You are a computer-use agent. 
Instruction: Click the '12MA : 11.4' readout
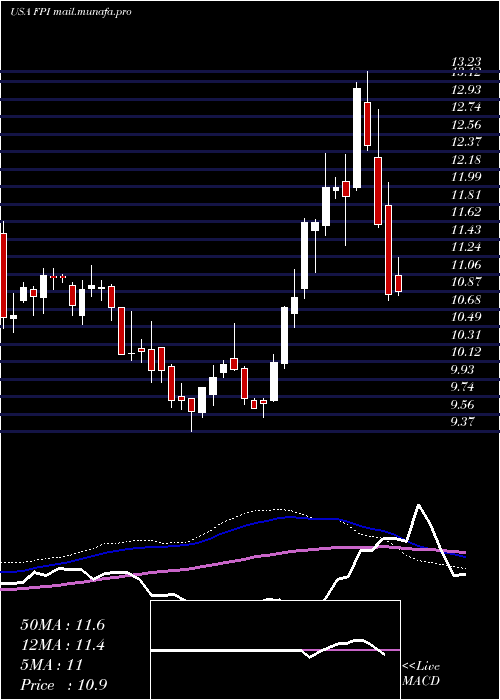(x=62, y=645)
